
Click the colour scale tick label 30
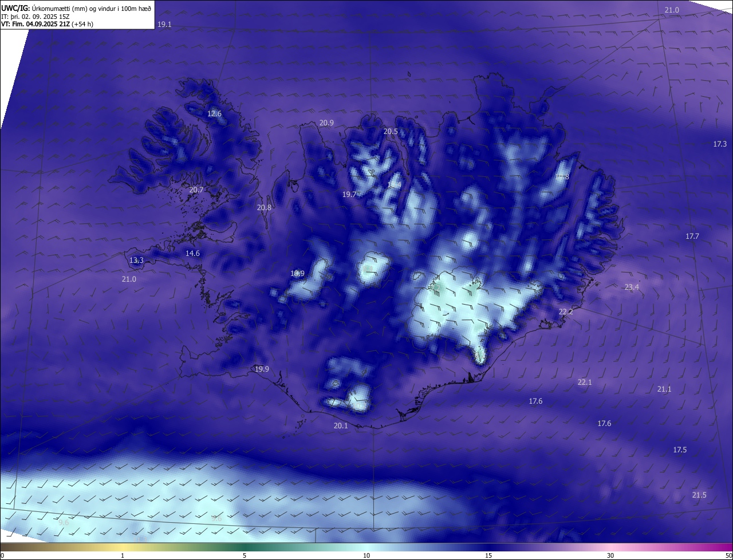pos(610,556)
